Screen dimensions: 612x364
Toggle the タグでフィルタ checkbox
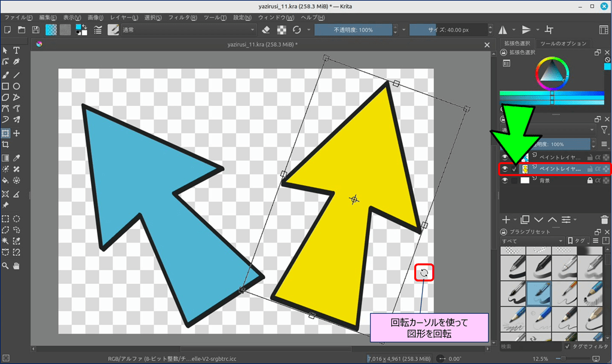point(567,346)
